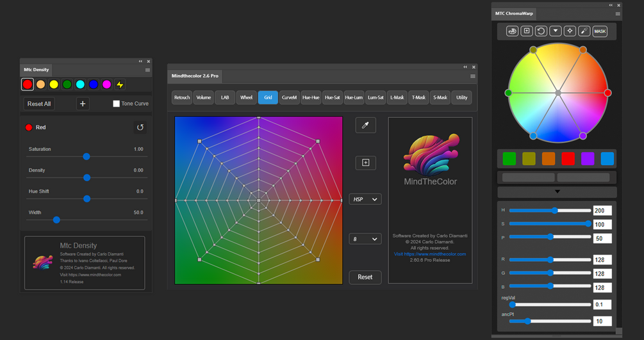This screenshot has height=340, width=644.
Task: Open the down-triangle button in ChromaWarp toolbar
Action: [x=556, y=31]
